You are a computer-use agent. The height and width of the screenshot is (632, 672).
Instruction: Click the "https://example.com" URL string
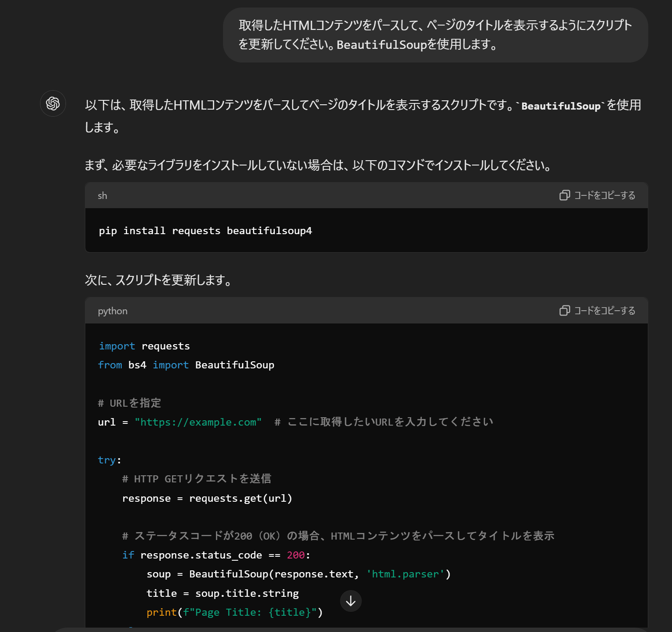pos(198,422)
